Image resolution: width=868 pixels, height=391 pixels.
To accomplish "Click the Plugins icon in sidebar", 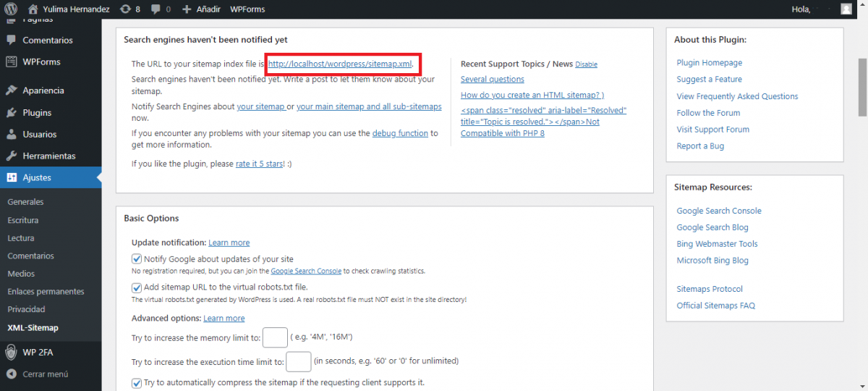I will 11,113.
